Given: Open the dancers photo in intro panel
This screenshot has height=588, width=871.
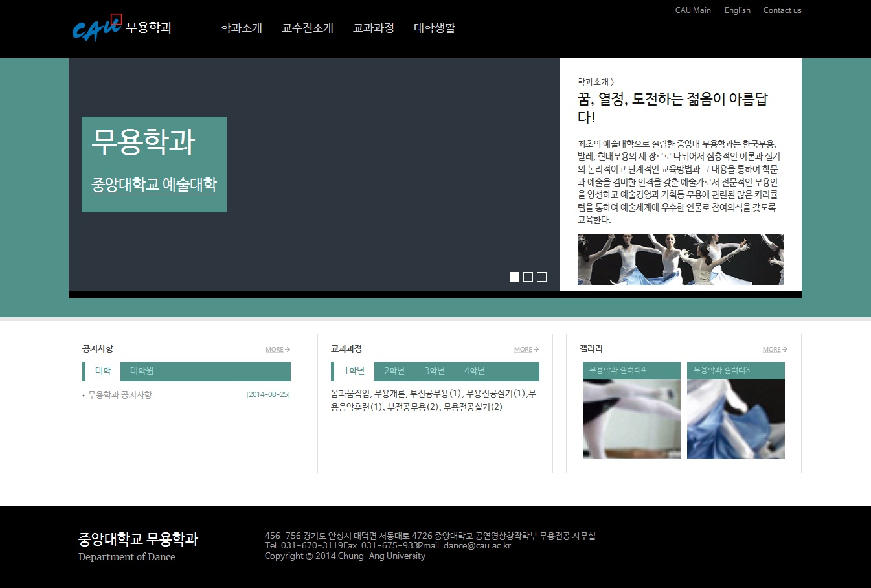Looking at the screenshot, I should click(681, 259).
